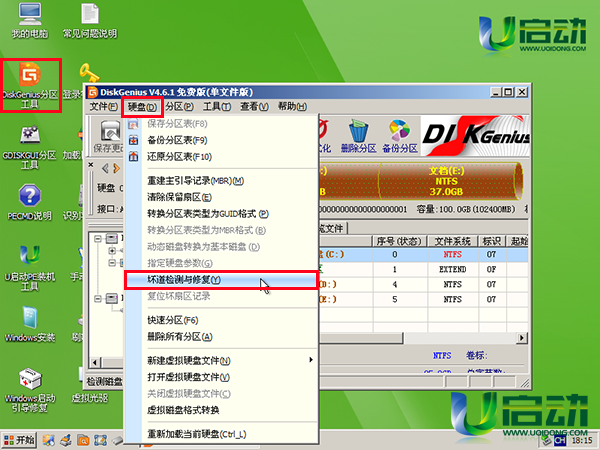Click the tree pane scroll left arrow
This screenshot has width=600, height=450.
coord(95,362)
